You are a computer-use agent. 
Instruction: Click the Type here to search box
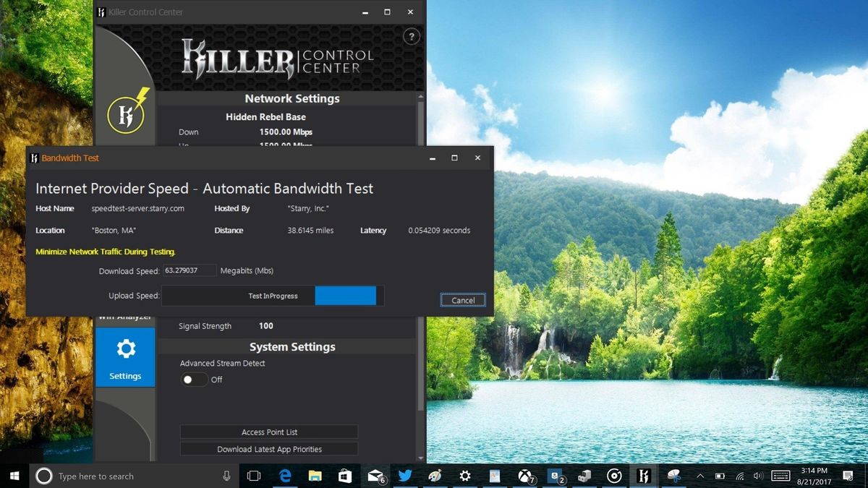pos(134,476)
